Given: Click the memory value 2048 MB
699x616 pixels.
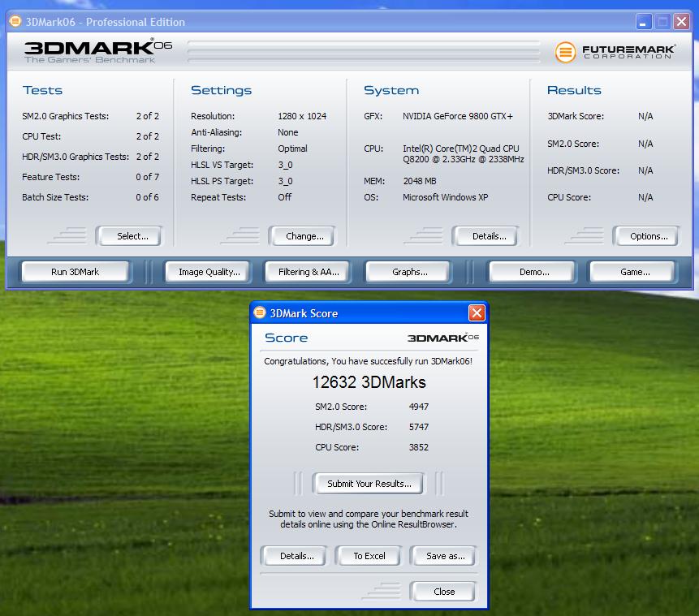Looking at the screenshot, I should point(420,181).
